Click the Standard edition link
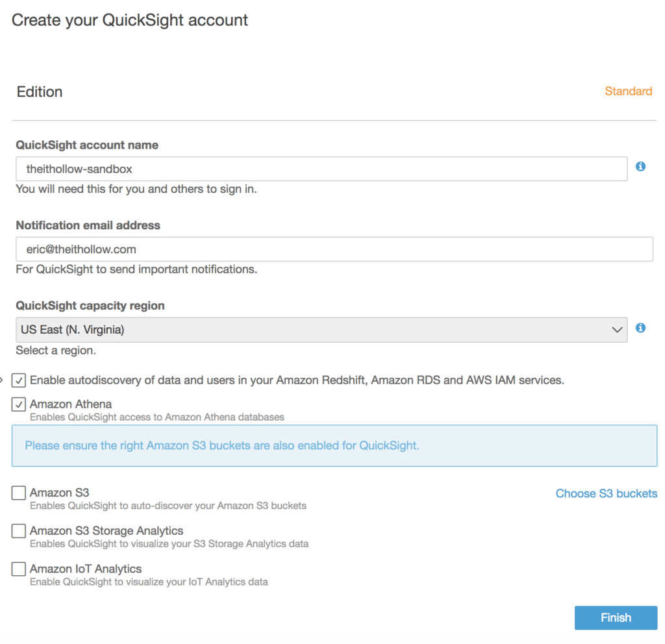The image size is (665, 644). pos(628,92)
